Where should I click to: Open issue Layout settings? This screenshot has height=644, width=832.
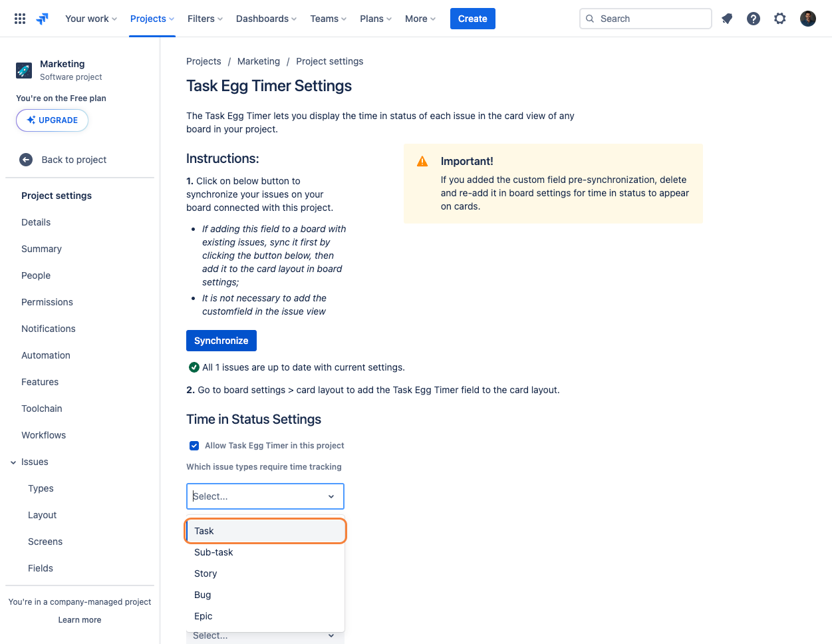pos(43,515)
